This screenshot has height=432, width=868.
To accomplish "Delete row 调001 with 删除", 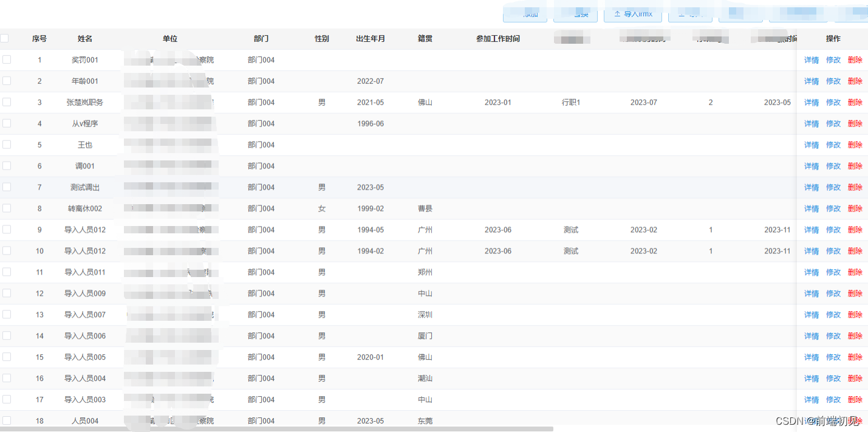I will point(855,166).
